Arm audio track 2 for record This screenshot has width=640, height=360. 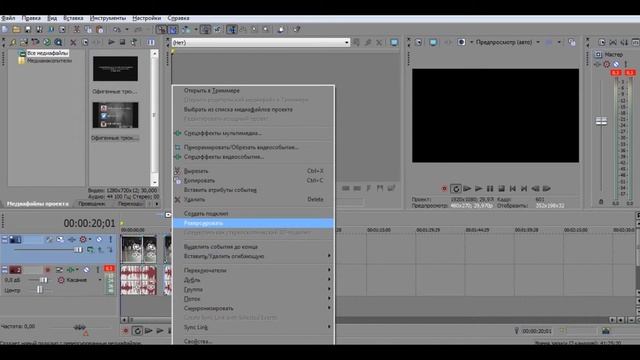tap(48, 270)
